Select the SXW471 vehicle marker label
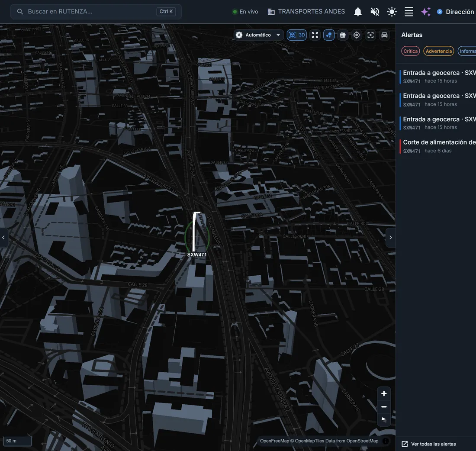This screenshot has height=451, width=476. pyautogui.click(x=197, y=254)
